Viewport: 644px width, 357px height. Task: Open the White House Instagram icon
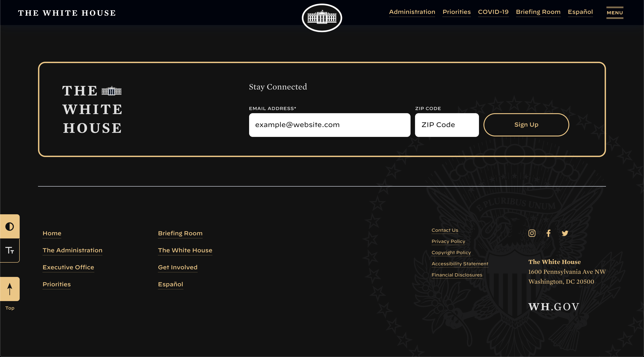click(x=532, y=233)
